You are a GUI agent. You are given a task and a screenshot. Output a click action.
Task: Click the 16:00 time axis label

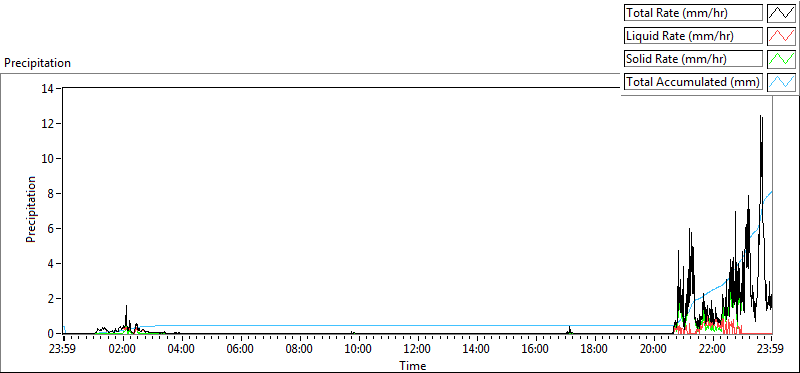click(x=535, y=350)
